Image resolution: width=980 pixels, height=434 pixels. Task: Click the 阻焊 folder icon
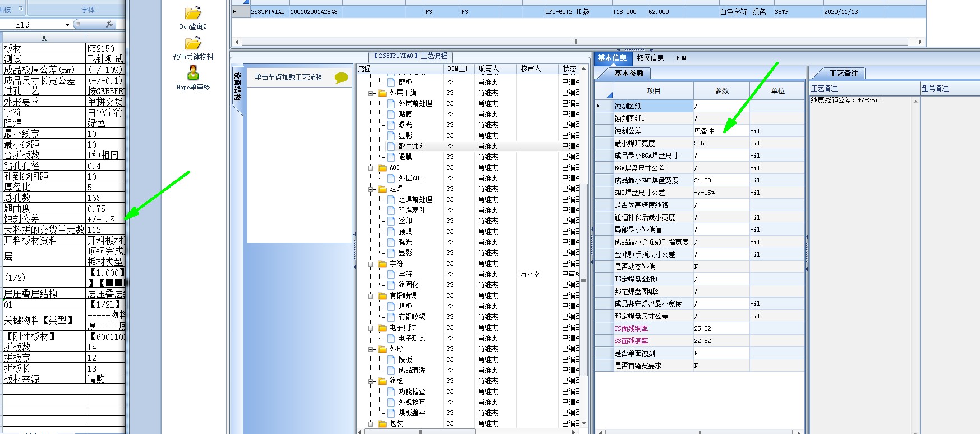pyautogui.click(x=382, y=189)
